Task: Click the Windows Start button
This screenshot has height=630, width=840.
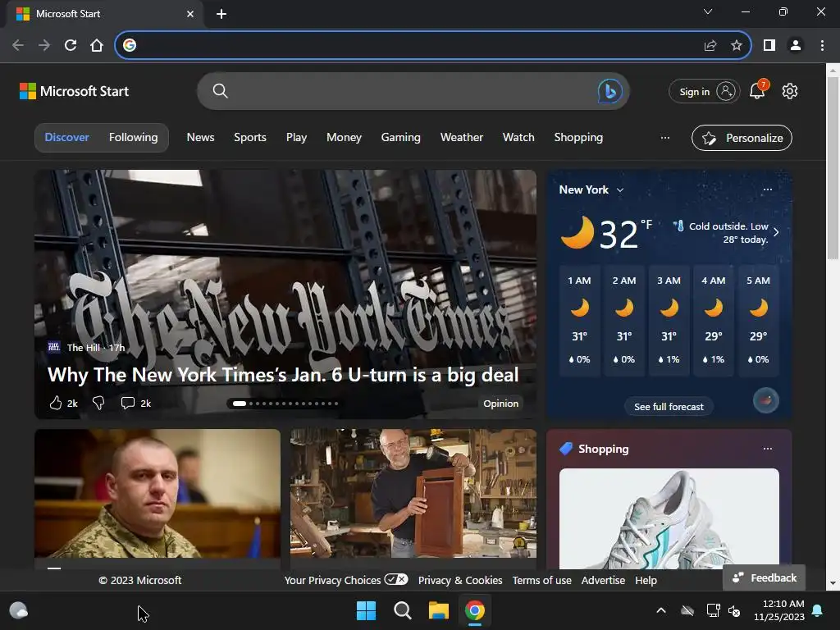Action: pos(367,610)
